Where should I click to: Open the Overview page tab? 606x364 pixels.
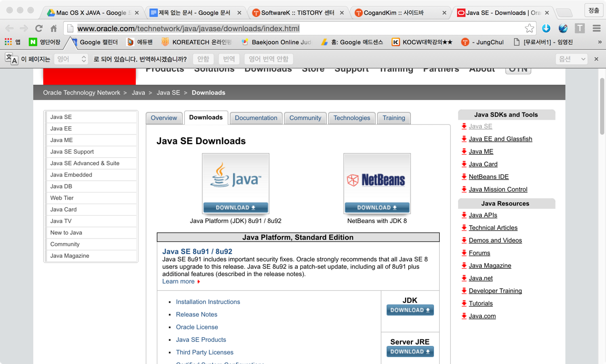coord(164,118)
